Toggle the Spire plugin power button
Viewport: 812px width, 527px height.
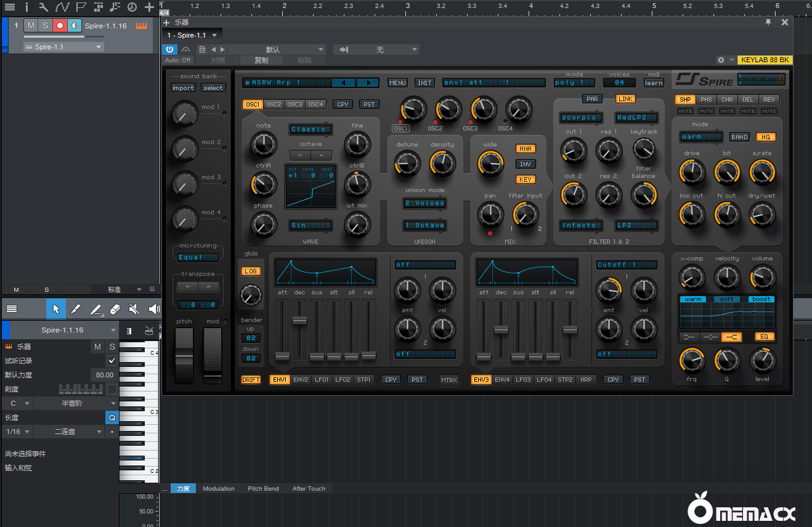point(170,49)
